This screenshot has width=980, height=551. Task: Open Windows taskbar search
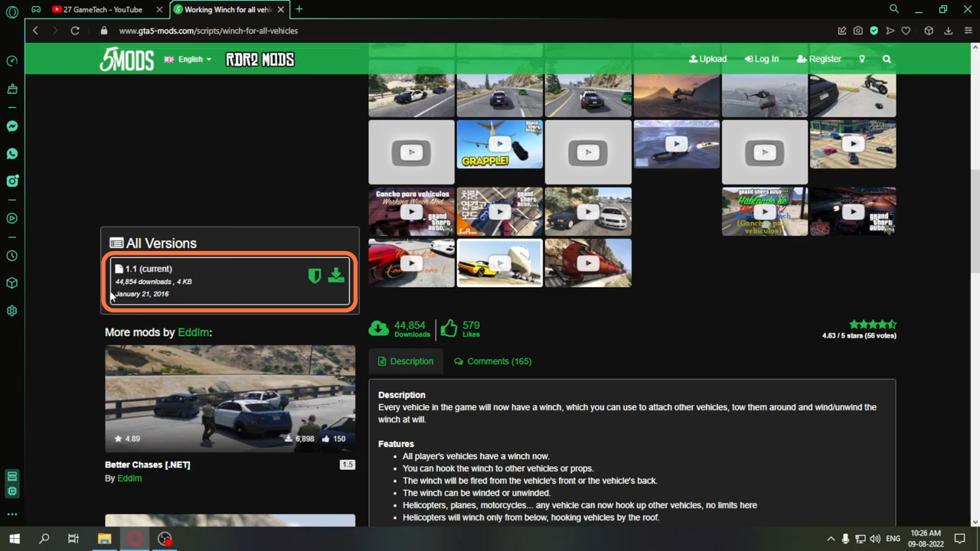click(44, 539)
